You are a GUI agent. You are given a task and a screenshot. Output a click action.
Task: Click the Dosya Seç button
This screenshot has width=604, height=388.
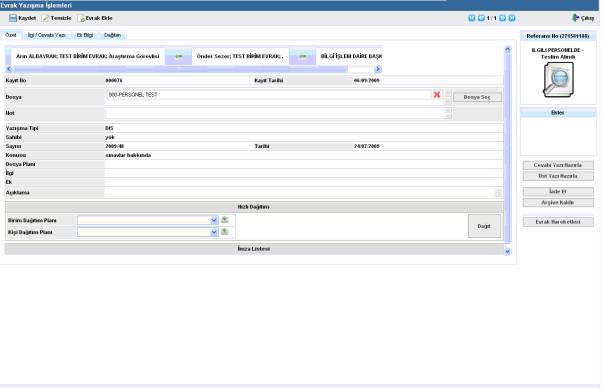point(477,97)
